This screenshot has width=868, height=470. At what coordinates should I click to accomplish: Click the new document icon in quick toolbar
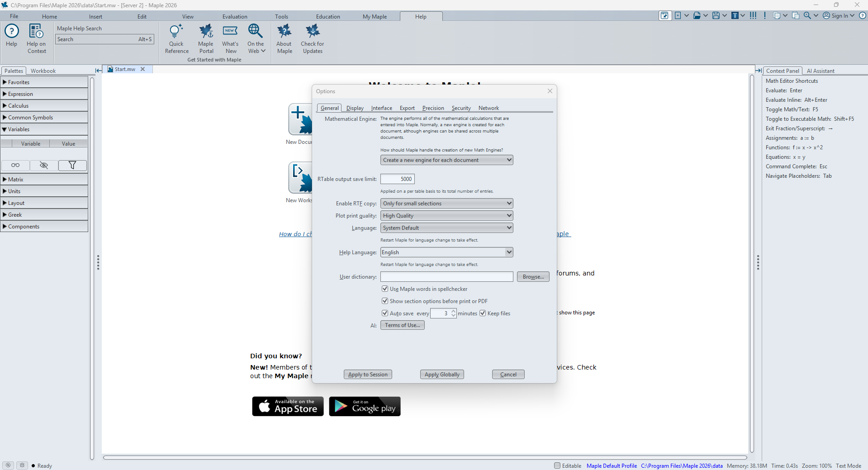[x=678, y=16]
